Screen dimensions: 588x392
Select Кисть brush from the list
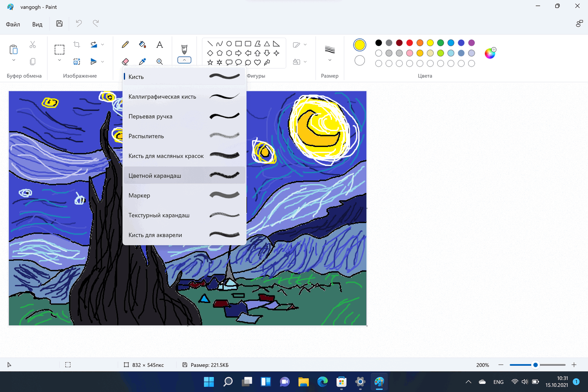tap(184, 77)
